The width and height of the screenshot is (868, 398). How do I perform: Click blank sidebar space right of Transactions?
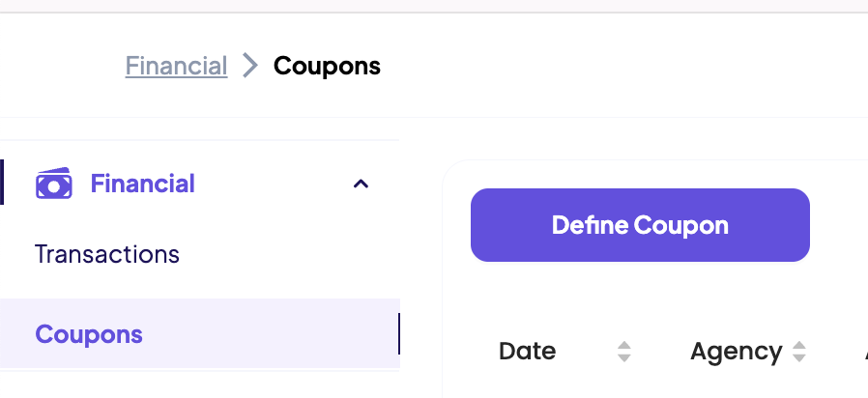pyautogui.click(x=290, y=254)
